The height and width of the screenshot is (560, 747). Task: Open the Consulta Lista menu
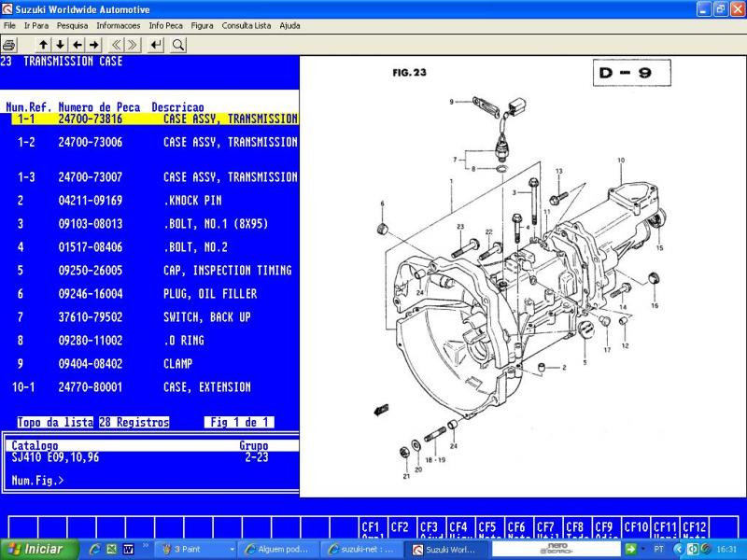click(x=247, y=26)
